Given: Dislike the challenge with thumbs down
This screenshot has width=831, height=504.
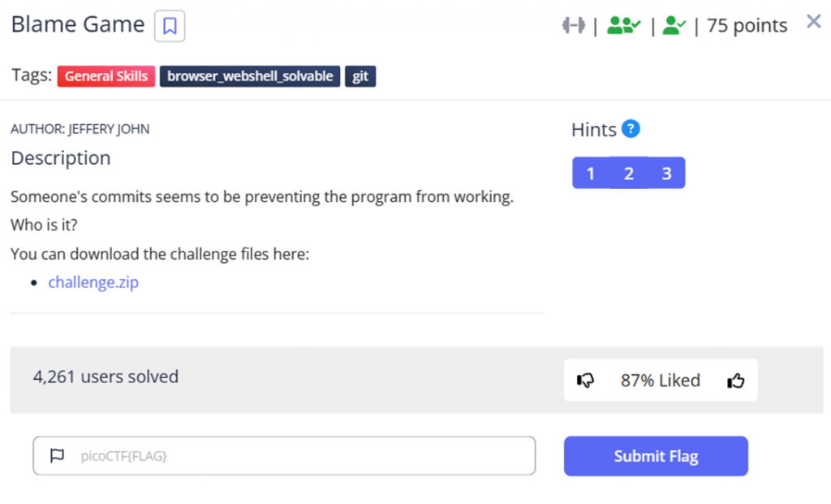Looking at the screenshot, I should [x=586, y=380].
